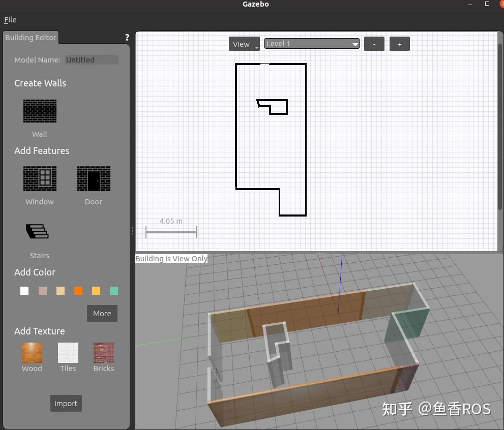This screenshot has height=430, width=504.
Task: Apply the Tiles texture
Action: click(x=68, y=353)
